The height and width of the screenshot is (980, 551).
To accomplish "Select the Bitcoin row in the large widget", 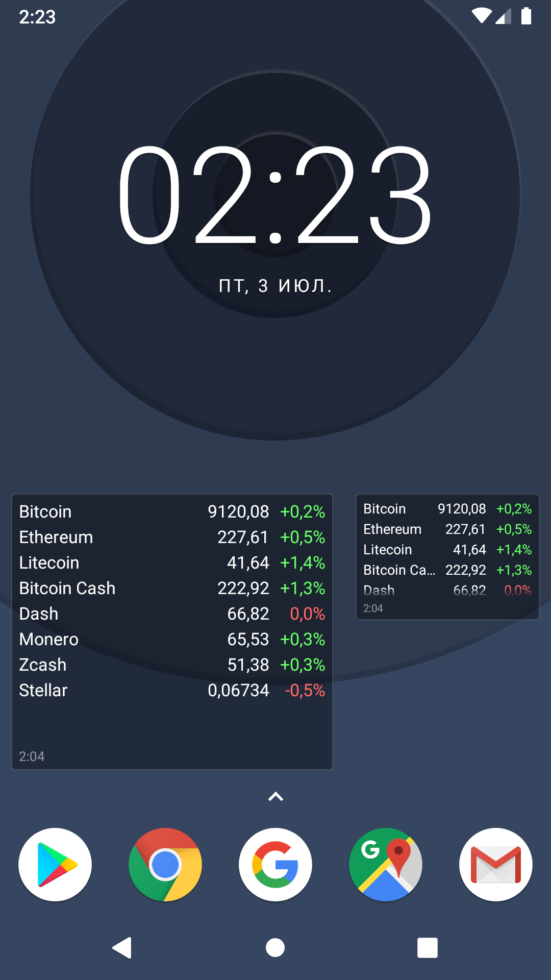I will coord(171,512).
